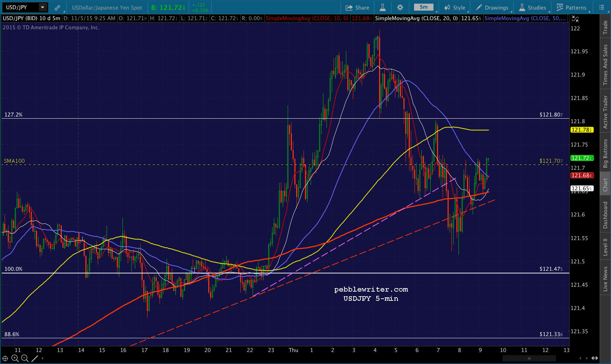Click the pebblewriter.com chart annotation
The width and height of the screenshot is (611, 364).
(x=371, y=290)
